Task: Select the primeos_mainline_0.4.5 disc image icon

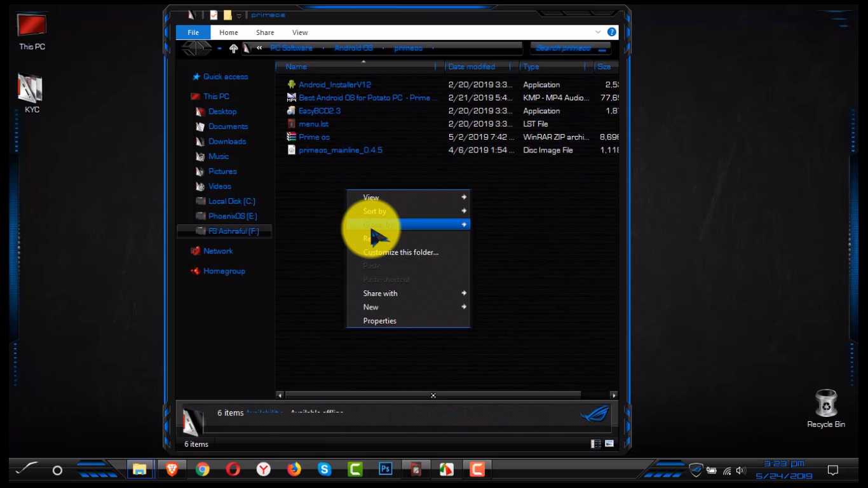Action: [291, 150]
